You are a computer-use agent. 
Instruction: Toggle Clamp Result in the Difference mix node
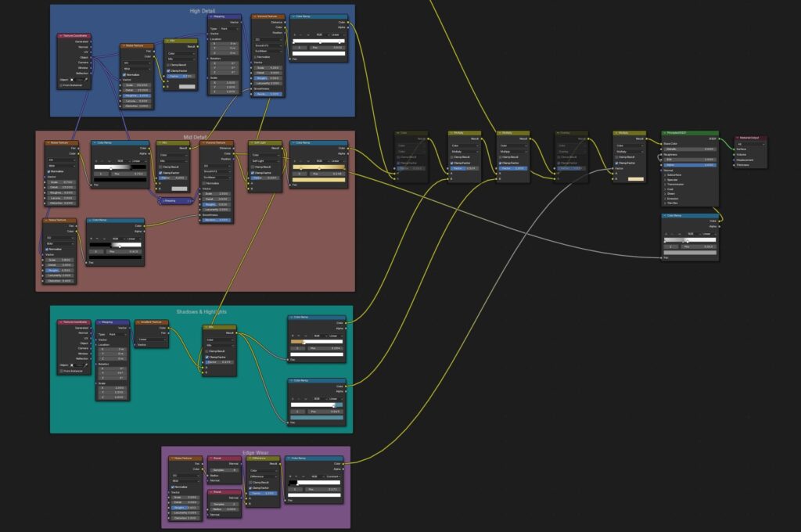249,482
